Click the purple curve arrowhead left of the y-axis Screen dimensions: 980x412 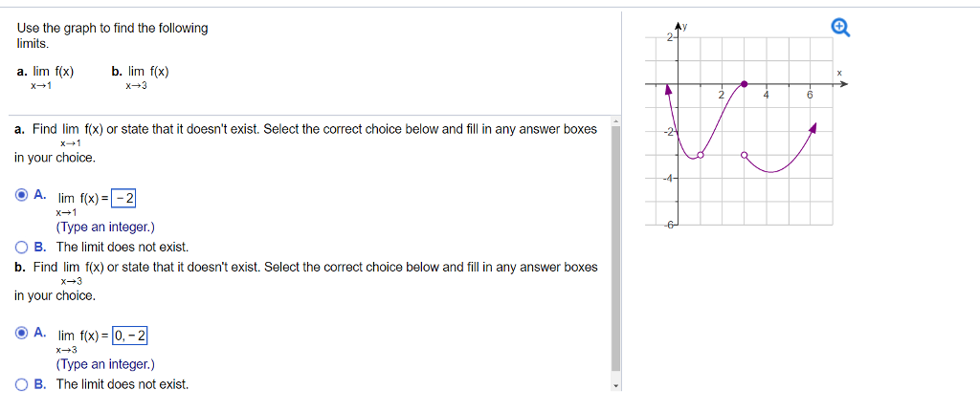(x=668, y=90)
